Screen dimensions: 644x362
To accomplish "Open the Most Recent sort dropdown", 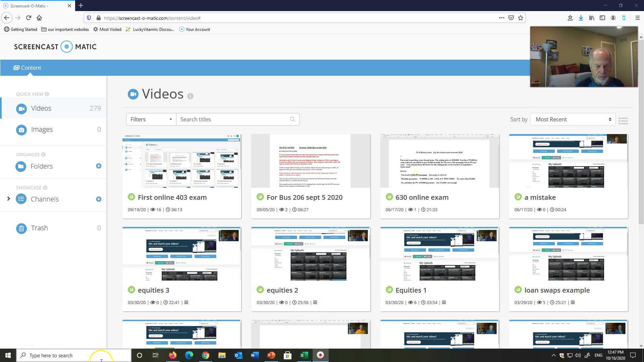I will 573,119.
